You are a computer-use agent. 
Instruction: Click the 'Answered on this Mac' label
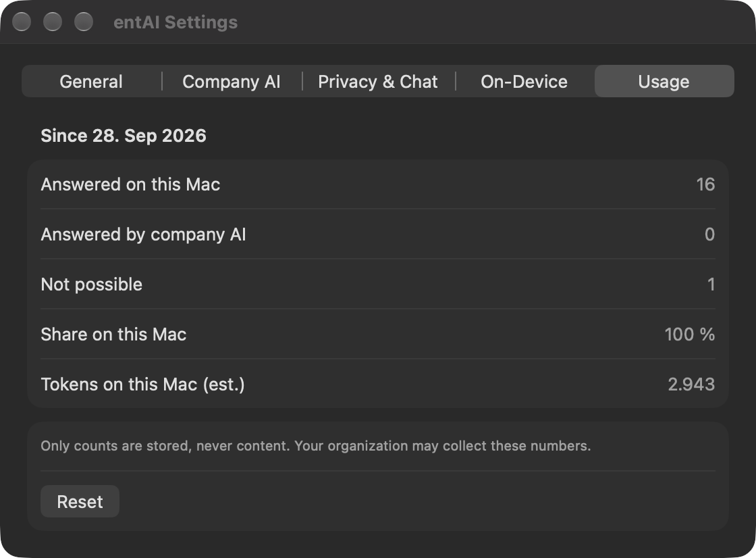click(x=130, y=184)
